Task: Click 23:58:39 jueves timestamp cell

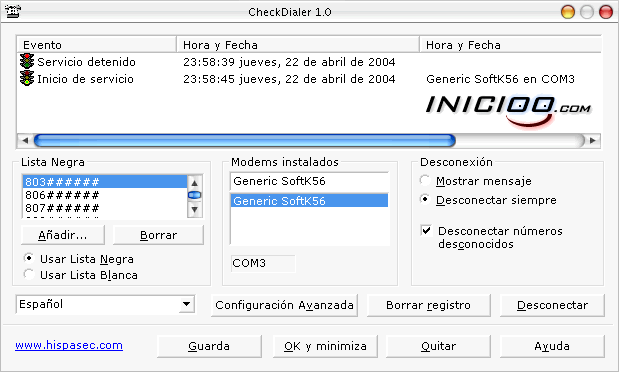Action: point(289,62)
